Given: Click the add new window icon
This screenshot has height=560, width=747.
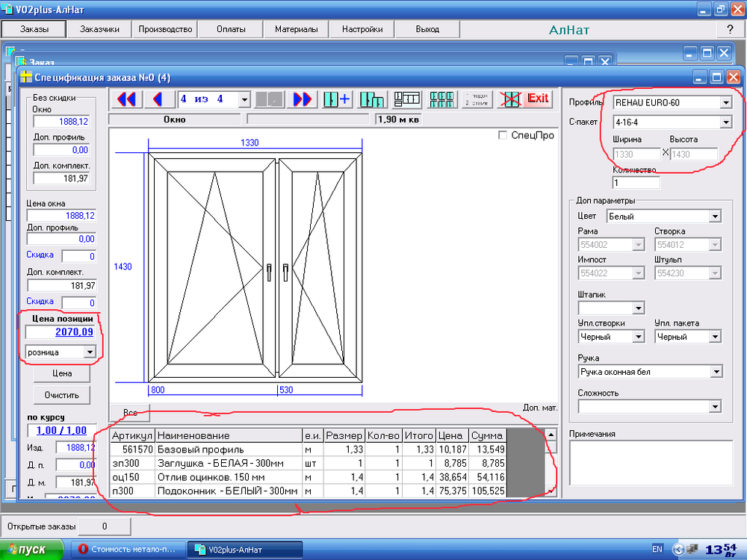Looking at the screenshot, I should click(337, 99).
